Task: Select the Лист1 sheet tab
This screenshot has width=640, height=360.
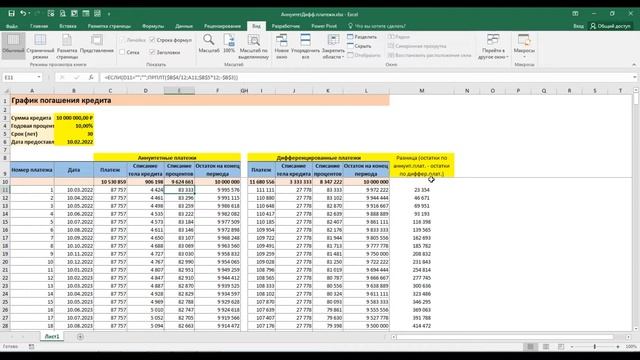Action: pos(52,336)
